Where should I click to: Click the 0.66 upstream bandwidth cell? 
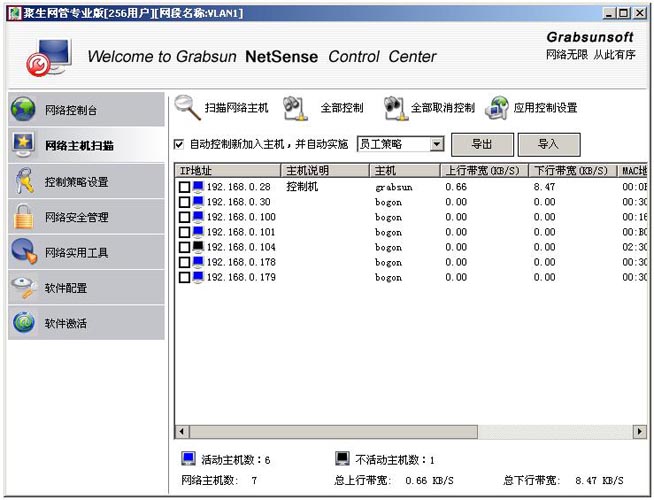coord(456,187)
